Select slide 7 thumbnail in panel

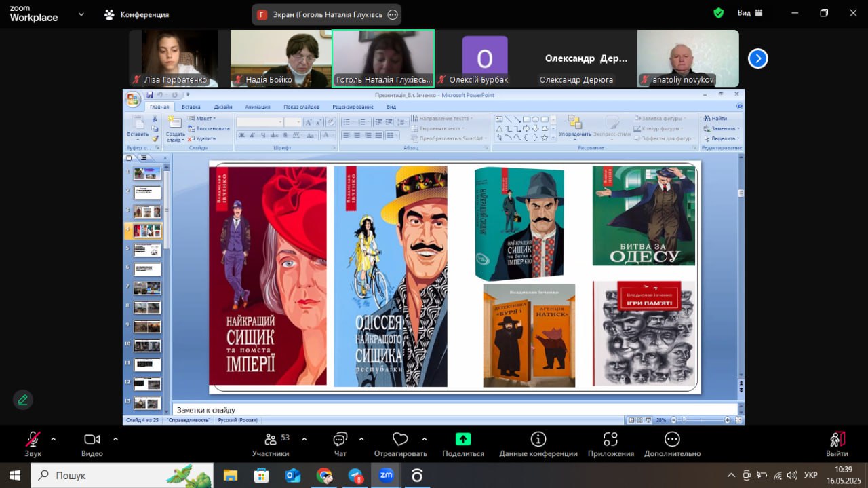147,288
